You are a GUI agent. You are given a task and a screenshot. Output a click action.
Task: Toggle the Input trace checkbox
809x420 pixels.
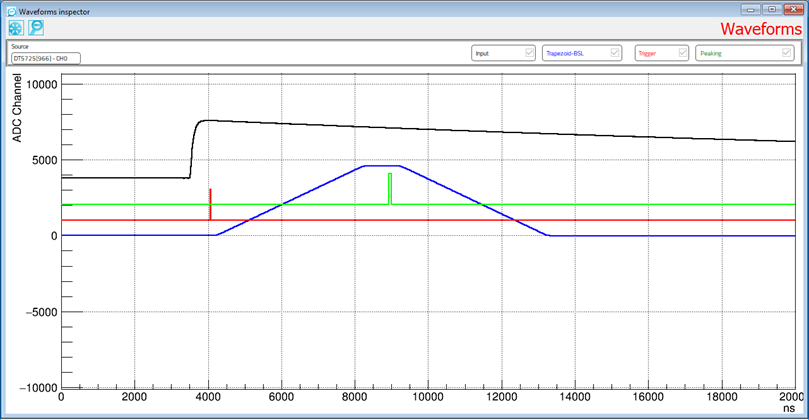click(529, 53)
